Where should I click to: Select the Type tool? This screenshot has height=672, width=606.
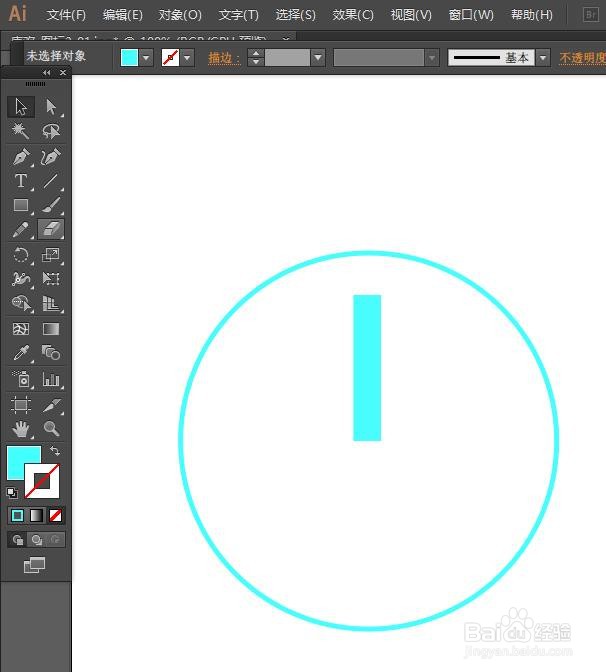pyautogui.click(x=21, y=181)
